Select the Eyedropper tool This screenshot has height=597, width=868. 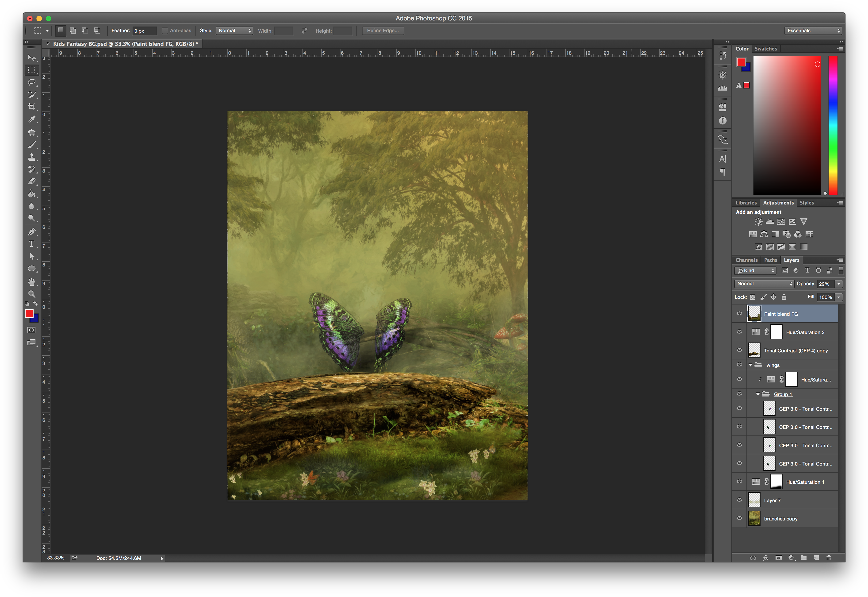[32, 119]
